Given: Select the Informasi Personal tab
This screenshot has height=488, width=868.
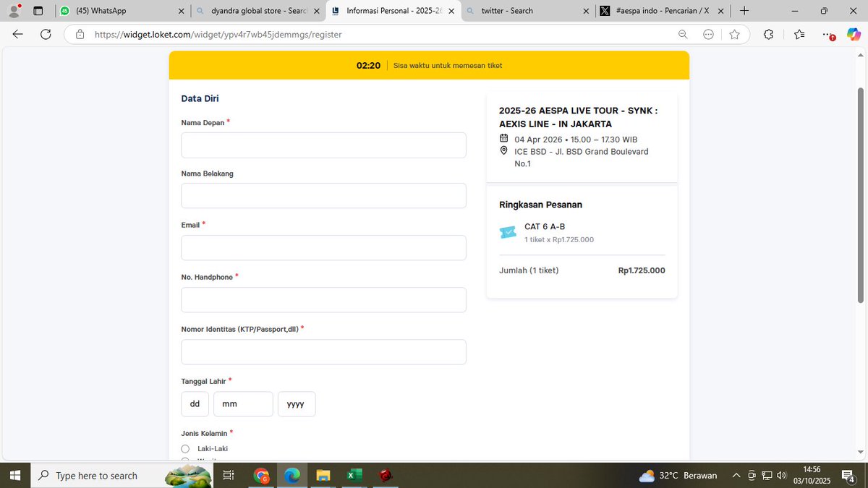Looking at the screenshot, I should (393, 11).
